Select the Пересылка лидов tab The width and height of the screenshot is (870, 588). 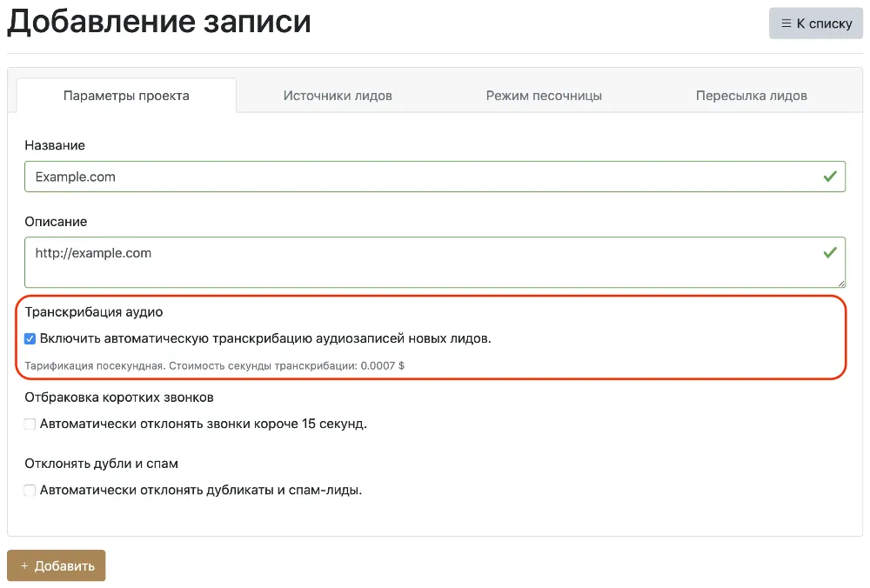(752, 96)
